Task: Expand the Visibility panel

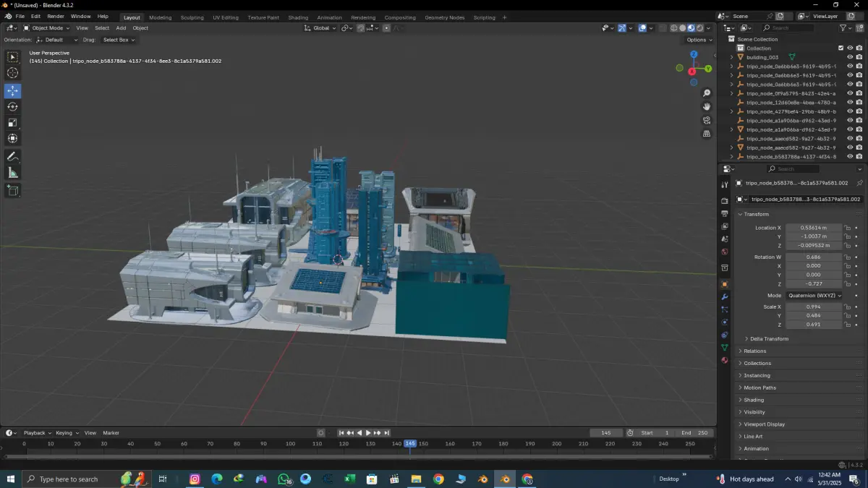Action: coord(754,412)
